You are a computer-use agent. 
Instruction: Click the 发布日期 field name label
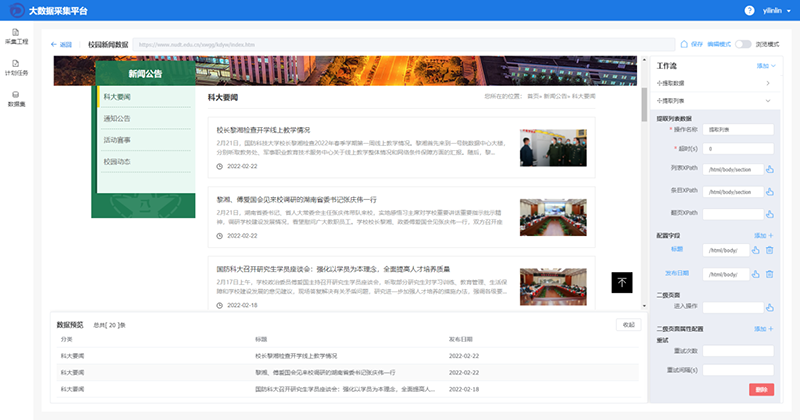(677, 273)
